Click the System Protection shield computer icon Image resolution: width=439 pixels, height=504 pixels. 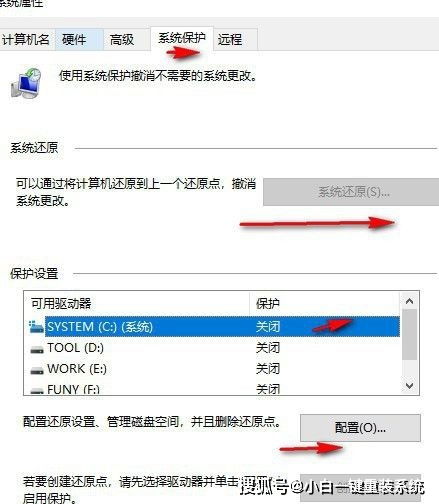26,83
